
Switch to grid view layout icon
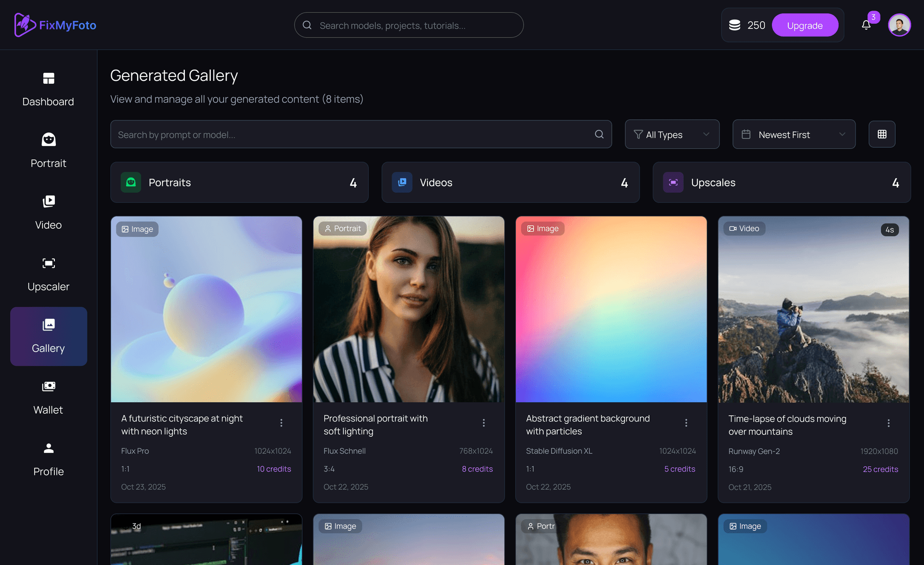[882, 134]
